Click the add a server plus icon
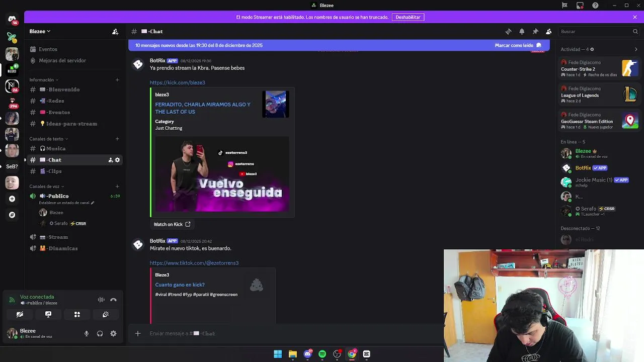Screen dimensions: 644x362 click(12, 199)
